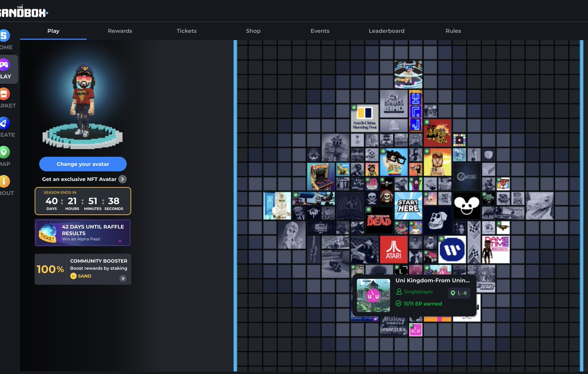Select The Walking Dead map tile
Viewport: 588px width, 374px height.
tap(379, 220)
